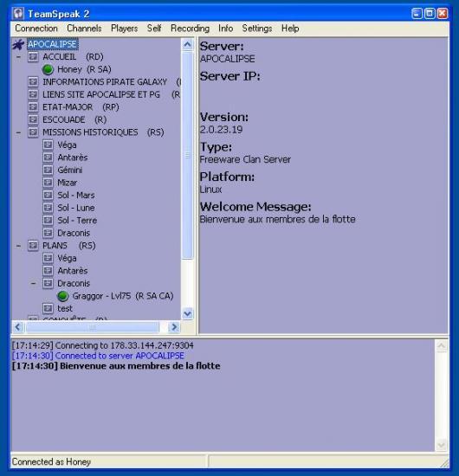The image size is (459, 476).
Task: Click the LIENS SITE APOCALIPSE channel icon
Action: click(33, 94)
